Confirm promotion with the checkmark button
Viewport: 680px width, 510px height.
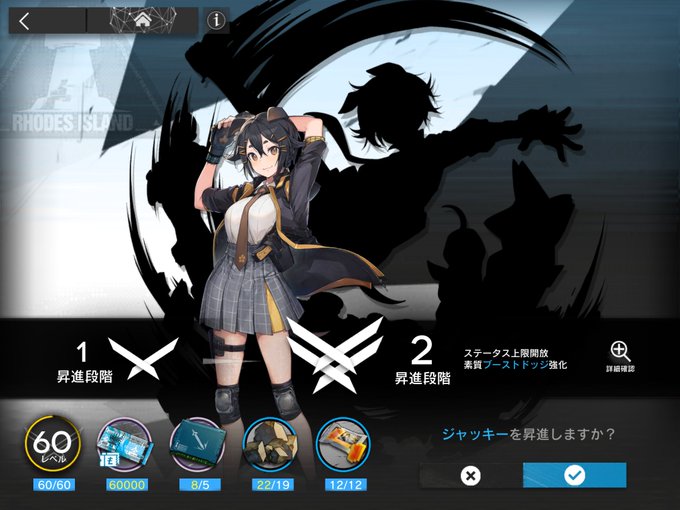point(575,475)
